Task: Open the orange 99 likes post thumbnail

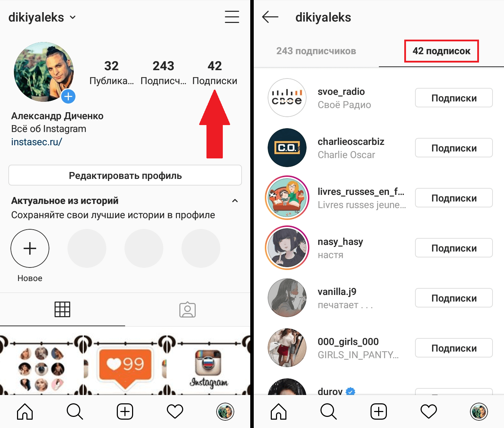Action: tap(125, 365)
